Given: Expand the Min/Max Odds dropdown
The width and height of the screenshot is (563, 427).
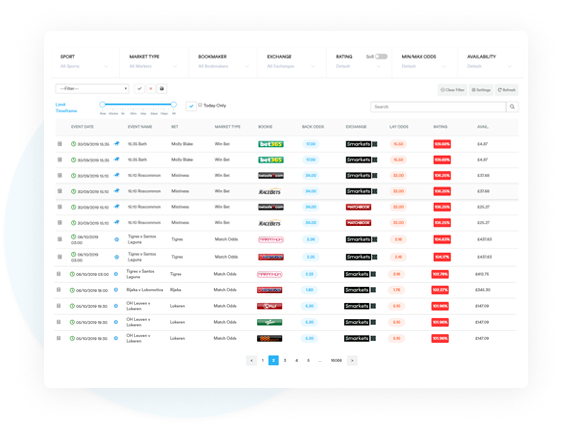Looking at the screenshot, I should click(x=424, y=66).
